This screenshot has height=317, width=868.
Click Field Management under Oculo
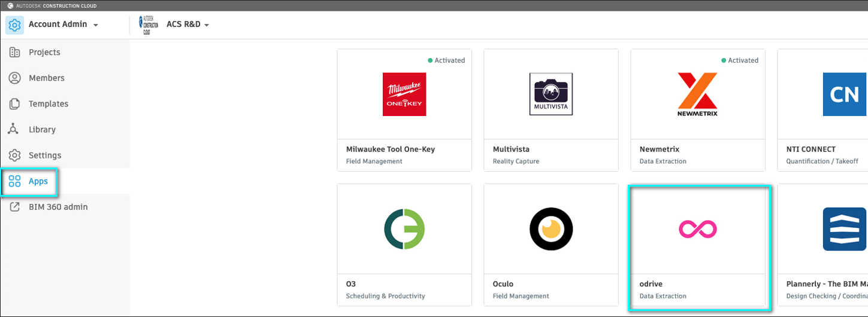tap(521, 296)
